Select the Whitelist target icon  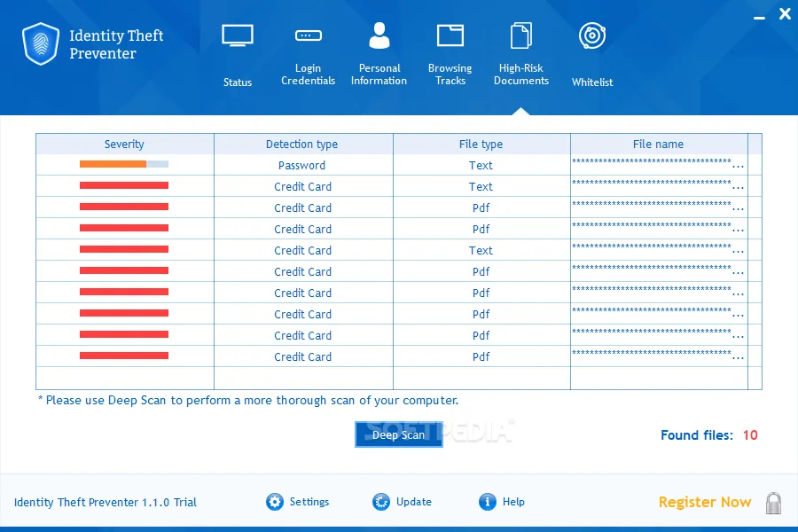pyautogui.click(x=592, y=35)
